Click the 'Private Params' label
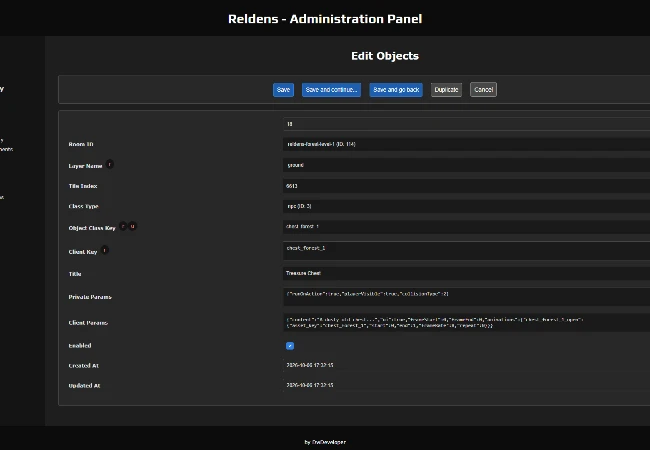 (x=90, y=297)
